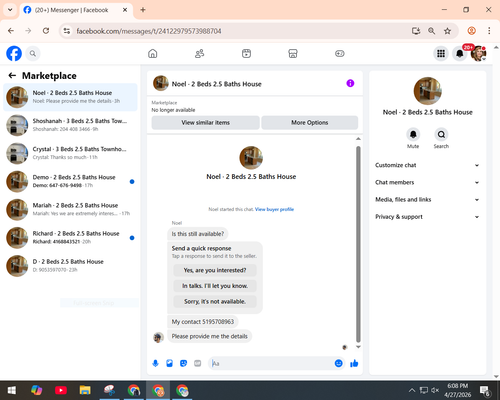
Task: Expand the Privacy & support section
Action: pos(427,217)
